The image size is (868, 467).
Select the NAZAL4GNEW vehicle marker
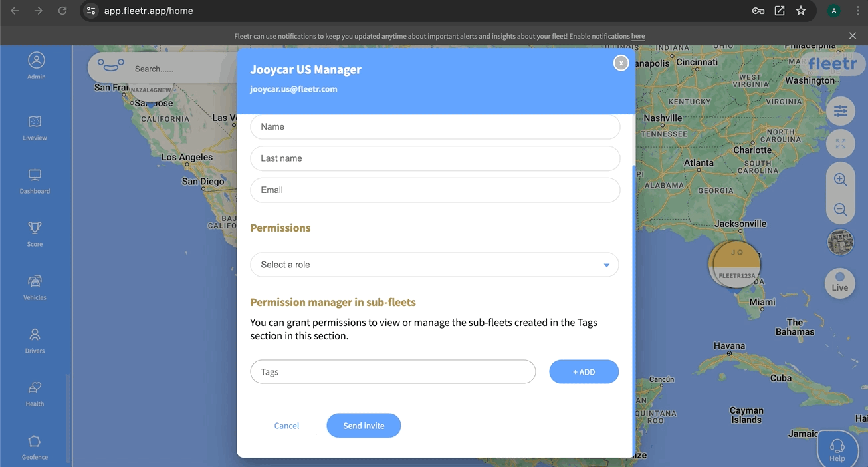click(x=151, y=90)
